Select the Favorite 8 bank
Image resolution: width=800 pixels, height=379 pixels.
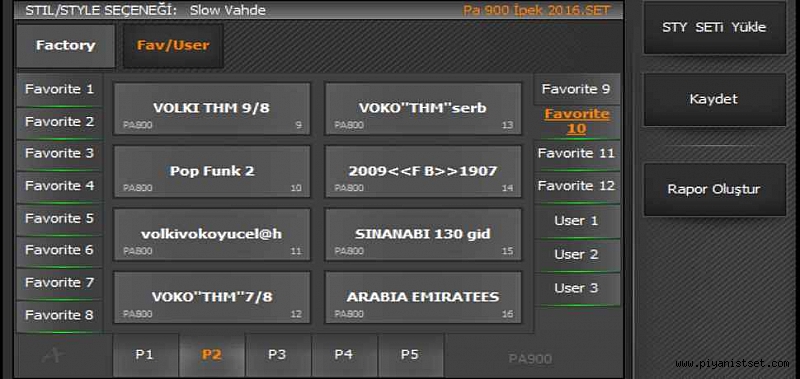coord(60,316)
